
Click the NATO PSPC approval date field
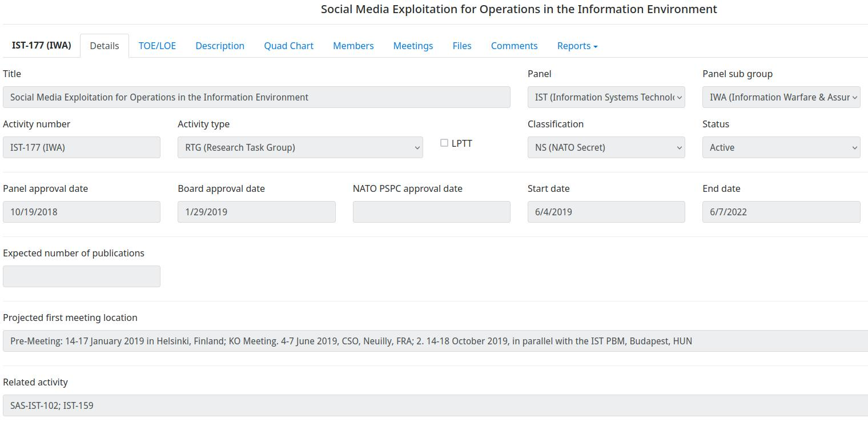[431, 212]
